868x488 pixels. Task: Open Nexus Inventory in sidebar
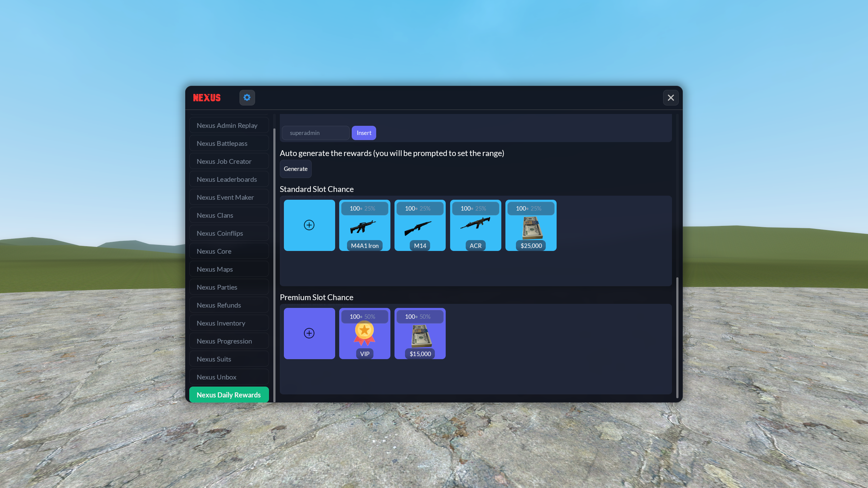[x=229, y=323]
